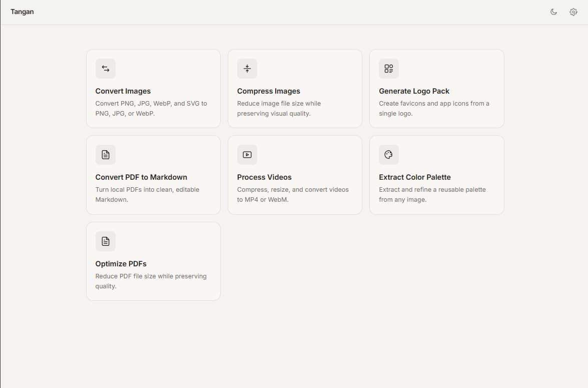Select the Optimize PDFs title
The height and width of the screenshot is (388, 588).
[121, 264]
